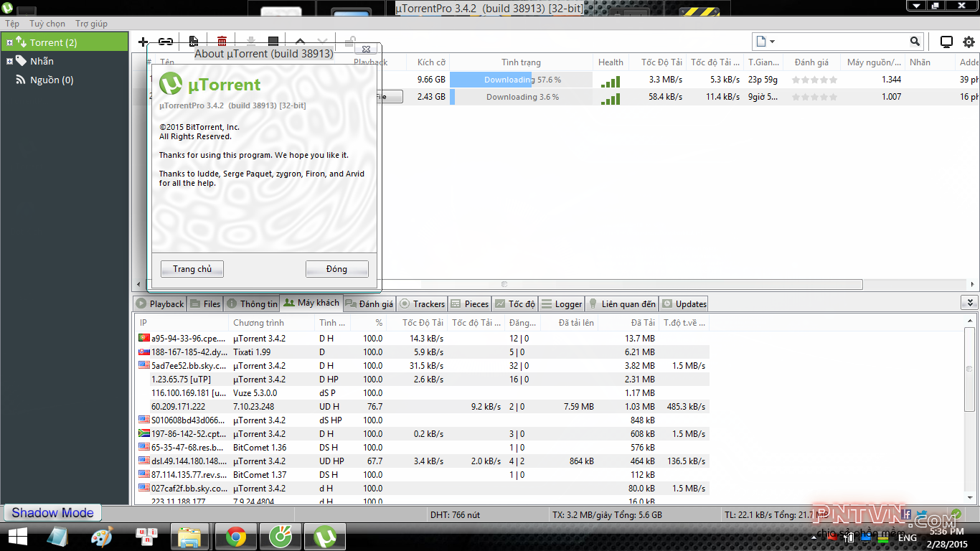Click the Remote monitor icon in toolbar

(x=946, y=42)
